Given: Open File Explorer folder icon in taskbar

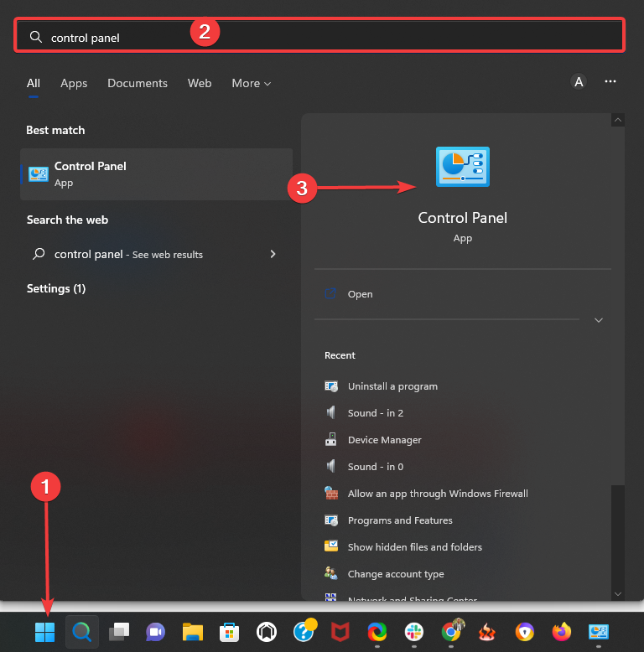Looking at the screenshot, I should pyautogui.click(x=193, y=632).
